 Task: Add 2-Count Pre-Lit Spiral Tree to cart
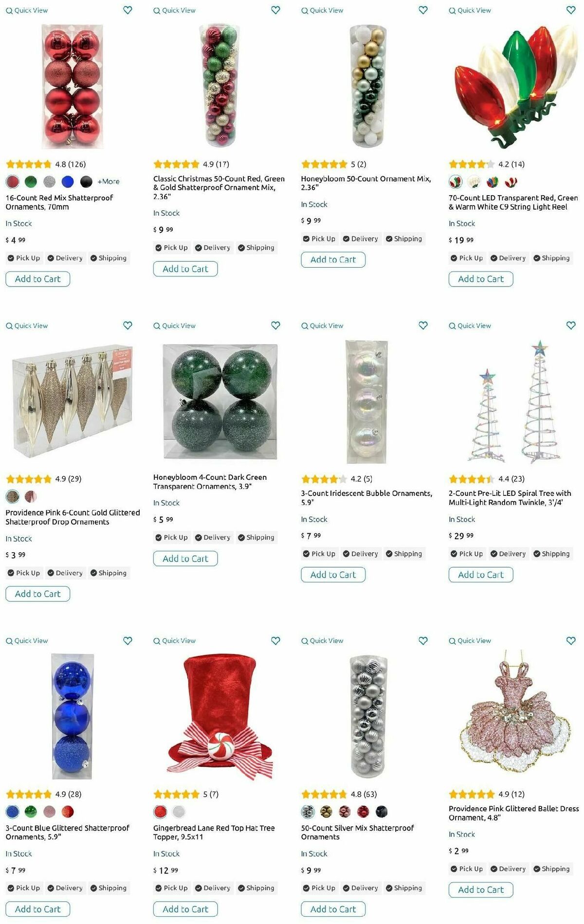point(481,575)
